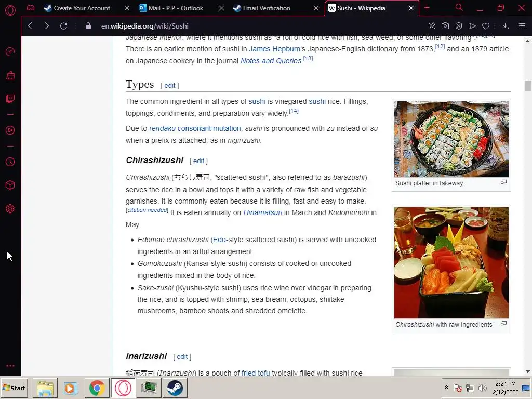Open Settings gear in sidebar
The height and width of the screenshot is (399, 532).
pyautogui.click(x=10, y=209)
